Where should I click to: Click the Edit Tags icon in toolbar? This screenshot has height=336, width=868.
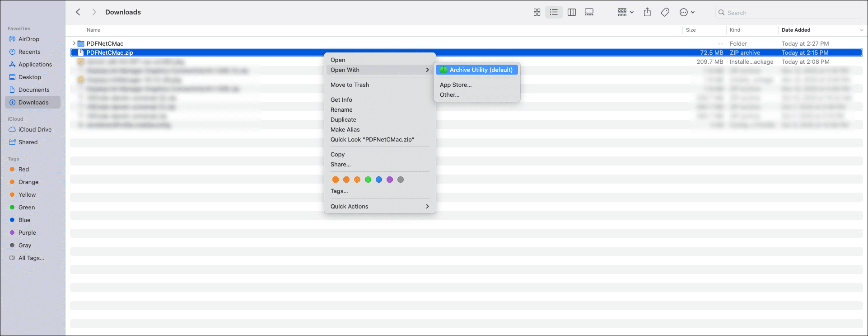(x=665, y=13)
